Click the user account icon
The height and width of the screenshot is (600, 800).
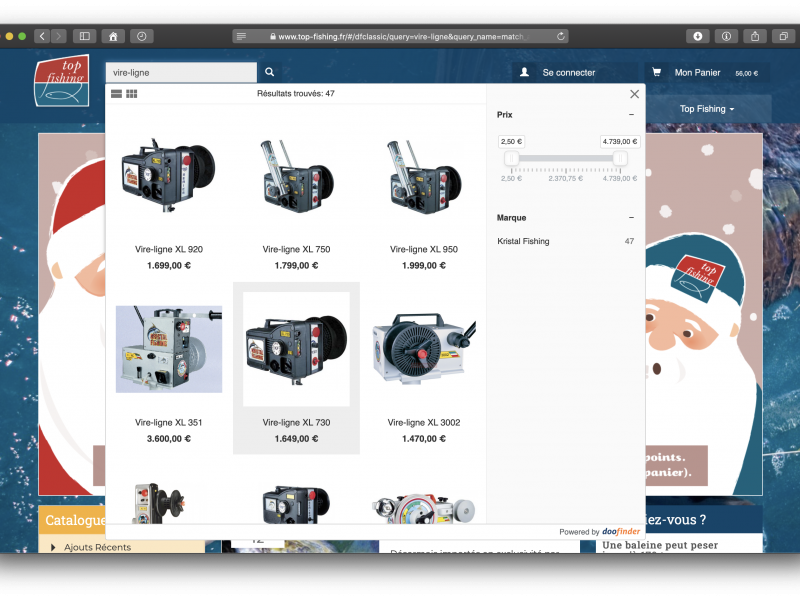pyautogui.click(x=524, y=73)
